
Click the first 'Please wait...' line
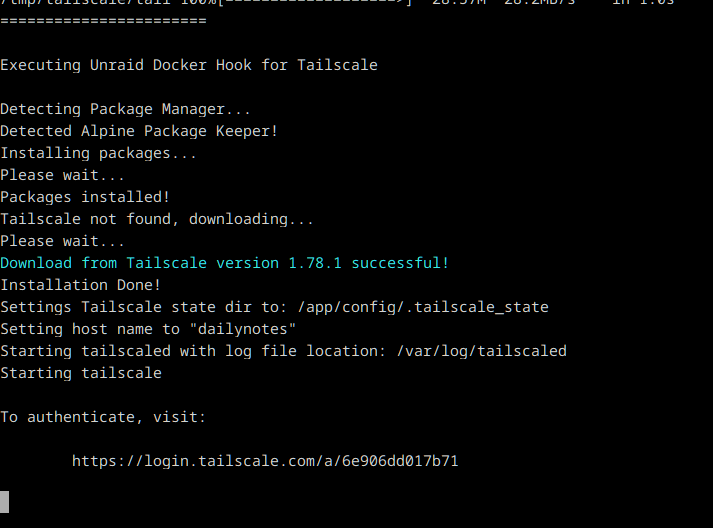(62, 175)
